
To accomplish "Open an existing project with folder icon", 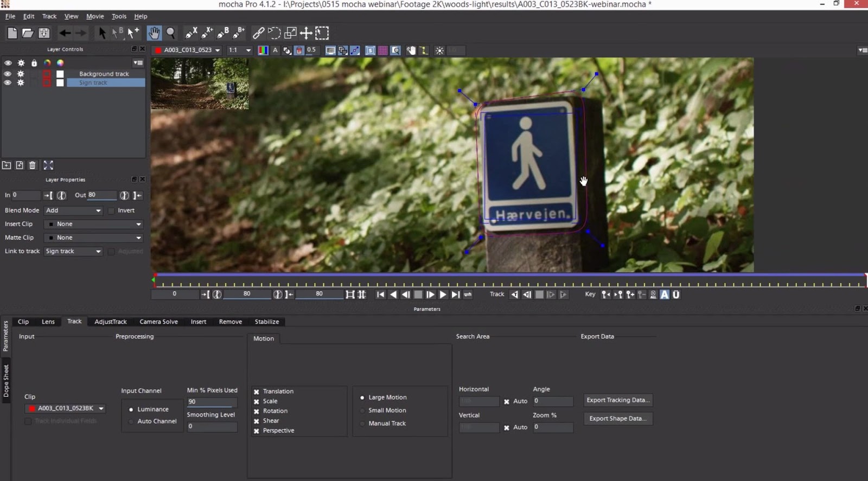I will coord(28,33).
